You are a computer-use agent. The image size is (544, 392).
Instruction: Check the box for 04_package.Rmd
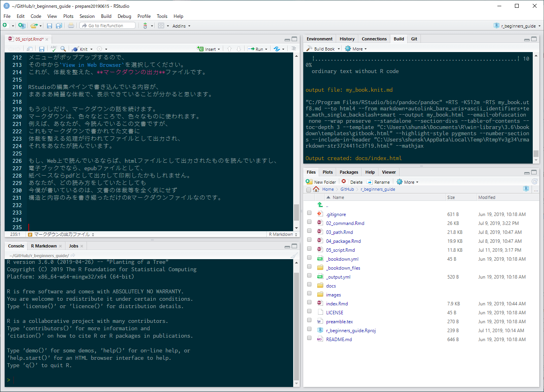pos(309,240)
